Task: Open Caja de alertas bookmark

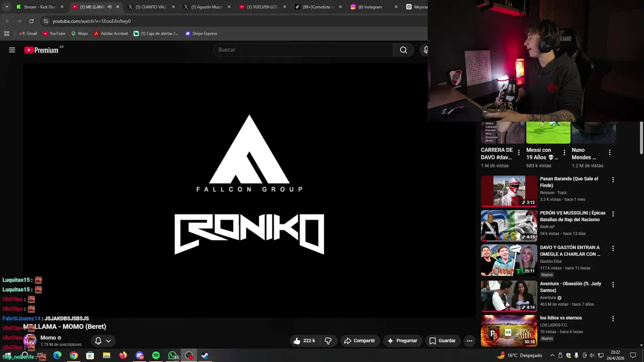Action: (156, 34)
